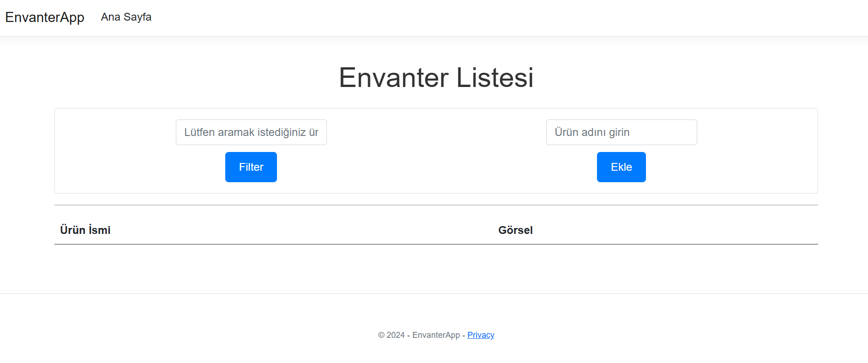Click the product name table heading
Image resolution: width=868 pixels, height=363 pixels.
[86, 230]
